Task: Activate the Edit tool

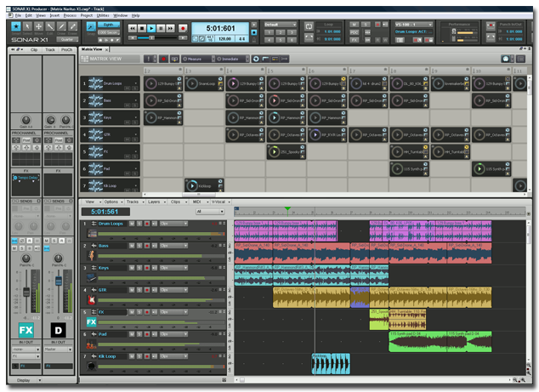Action: (50, 26)
